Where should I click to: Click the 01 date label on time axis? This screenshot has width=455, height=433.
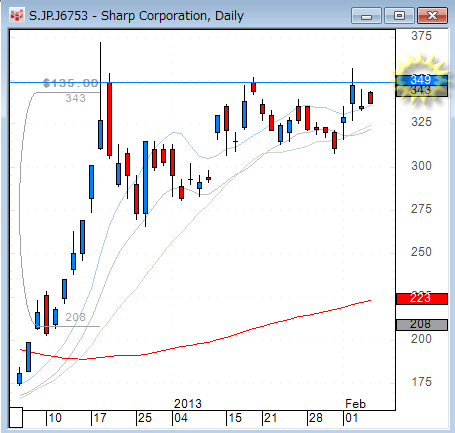351,418
